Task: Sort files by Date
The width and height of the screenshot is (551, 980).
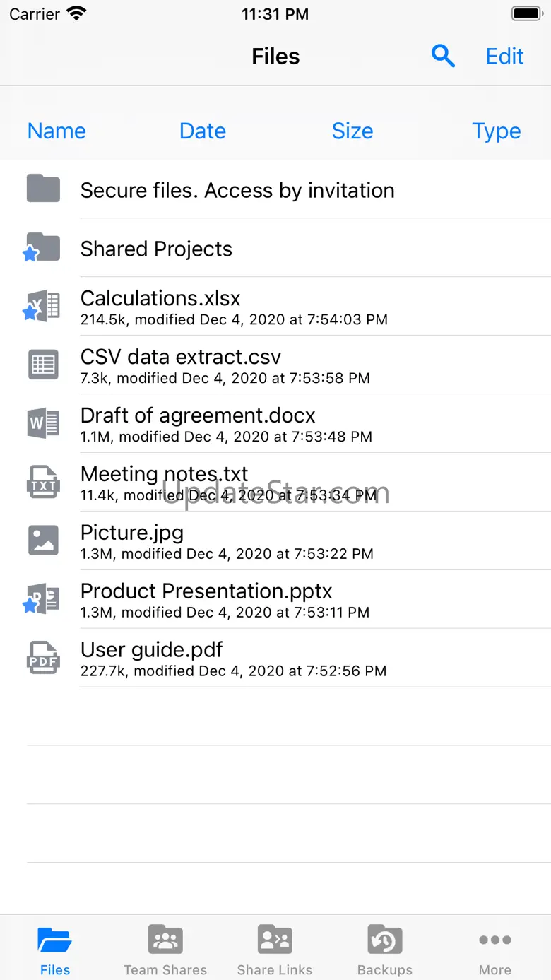Action: click(x=203, y=131)
